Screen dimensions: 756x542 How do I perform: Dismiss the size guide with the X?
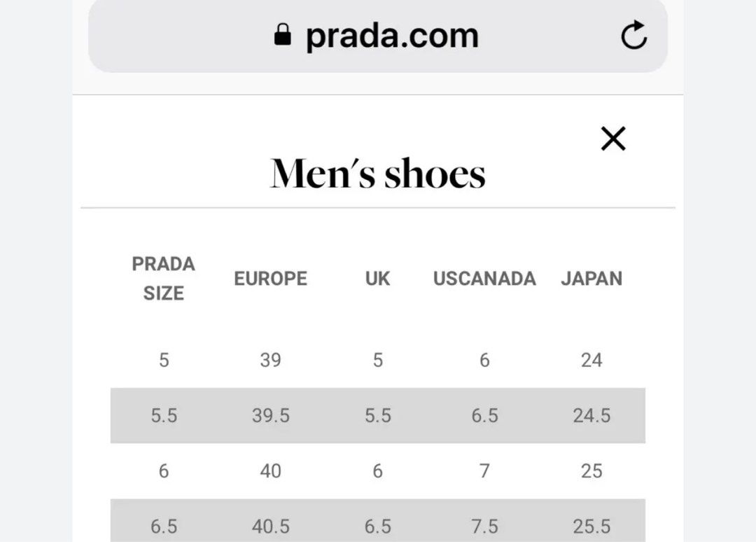click(x=613, y=139)
